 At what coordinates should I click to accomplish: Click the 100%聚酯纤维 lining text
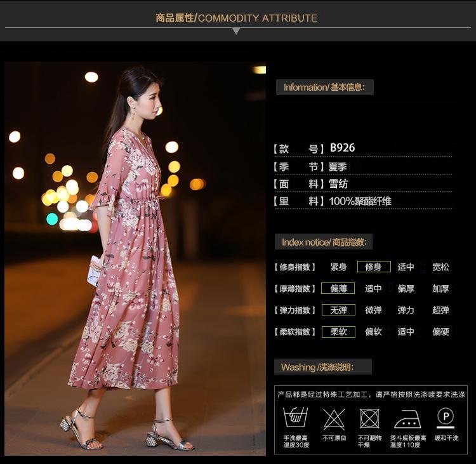[360, 201]
